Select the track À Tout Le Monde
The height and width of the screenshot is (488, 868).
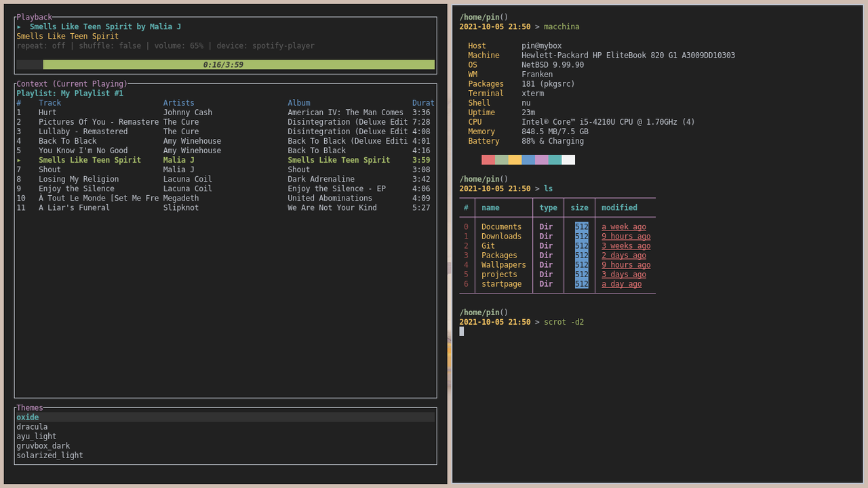pos(225,198)
